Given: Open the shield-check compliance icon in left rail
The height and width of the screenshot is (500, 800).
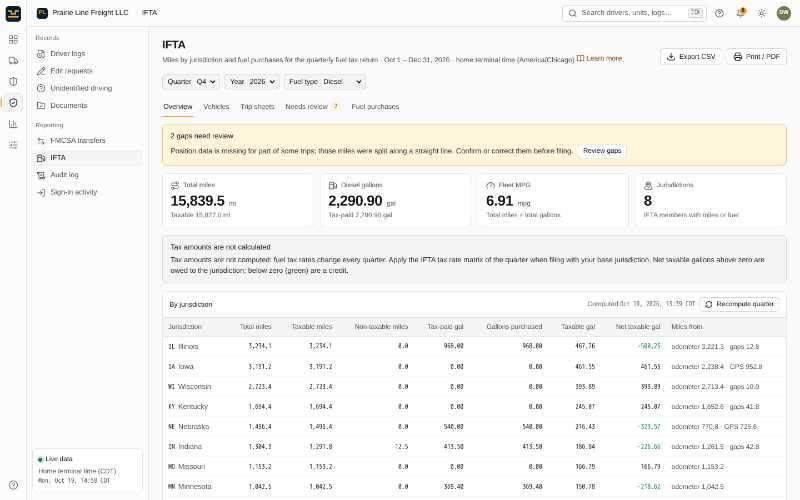Looking at the screenshot, I should pyautogui.click(x=13, y=103).
